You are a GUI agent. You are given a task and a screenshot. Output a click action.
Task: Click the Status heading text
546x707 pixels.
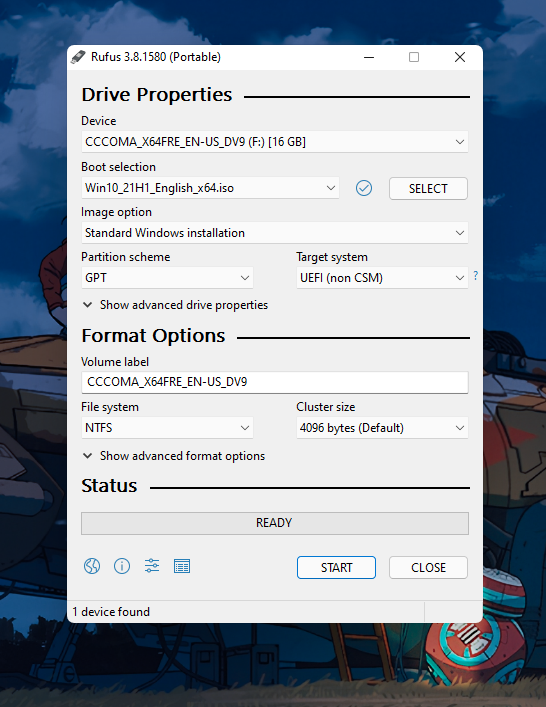[x=109, y=486]
